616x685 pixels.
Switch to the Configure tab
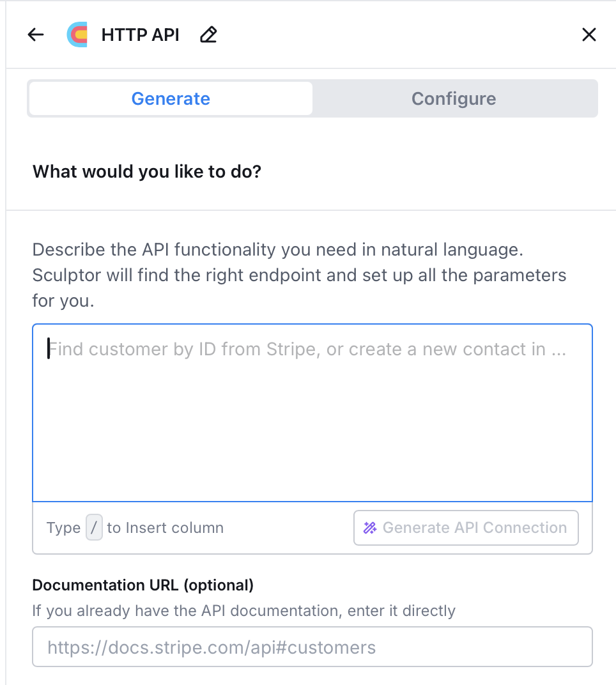click(454, 98)
